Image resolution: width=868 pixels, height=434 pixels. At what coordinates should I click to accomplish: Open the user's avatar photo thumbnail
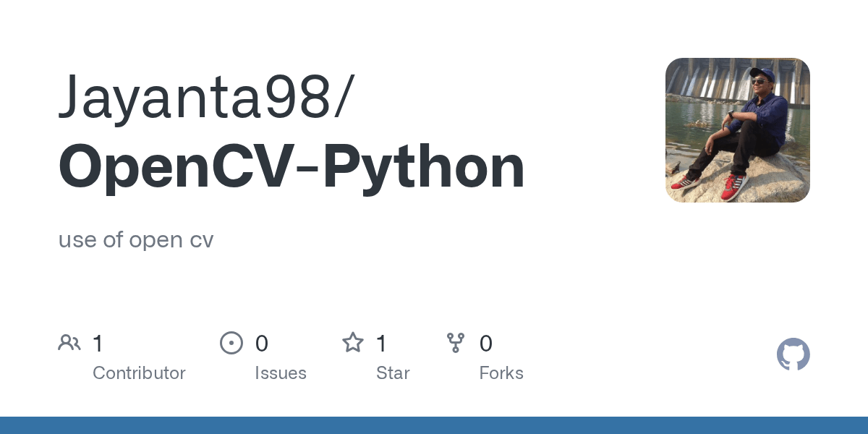(x=737, y=130)
